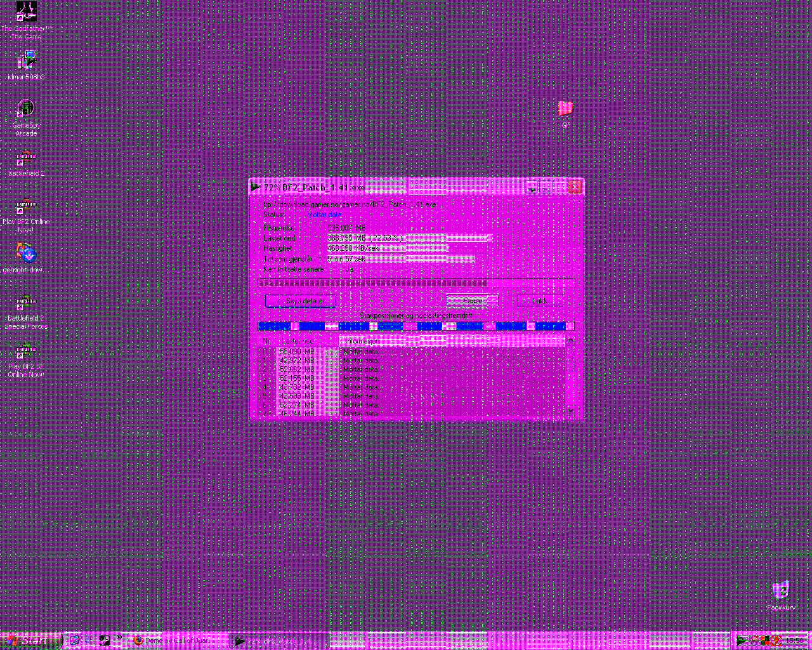This screenshot has width=812, height=650.
Task: Click the 463,290 KB/sek speed value
Action: pyautogui.click(x=353, y=248)
